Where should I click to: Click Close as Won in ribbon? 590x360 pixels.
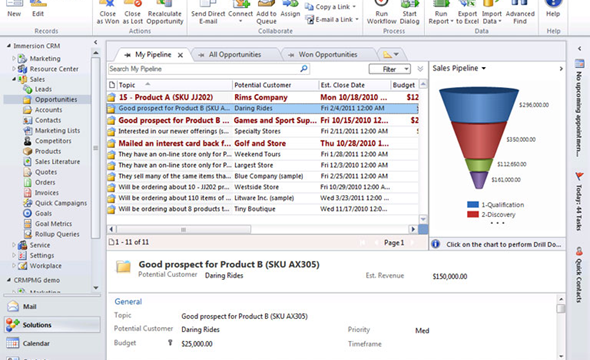click(x=108, y=13)
